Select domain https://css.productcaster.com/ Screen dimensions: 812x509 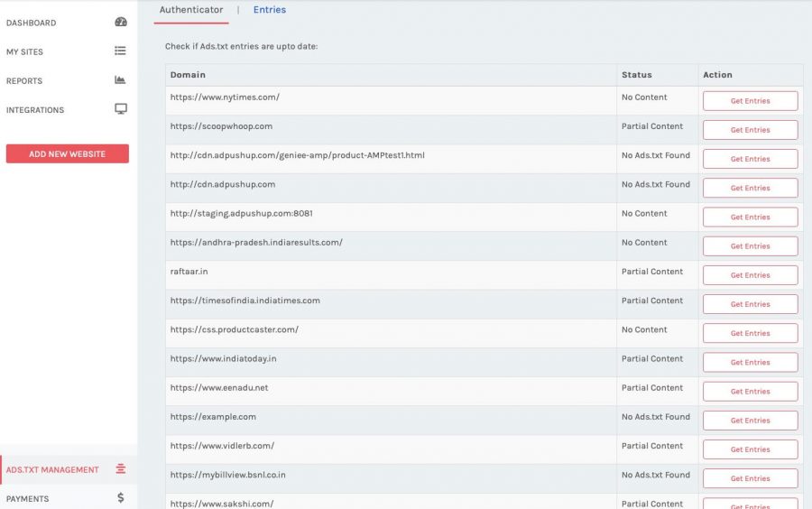[234, 329]
